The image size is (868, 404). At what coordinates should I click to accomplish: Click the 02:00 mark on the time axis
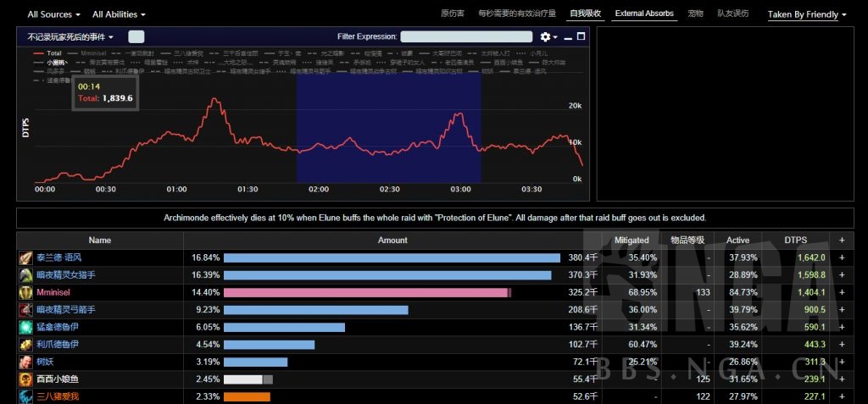[319, 189]
